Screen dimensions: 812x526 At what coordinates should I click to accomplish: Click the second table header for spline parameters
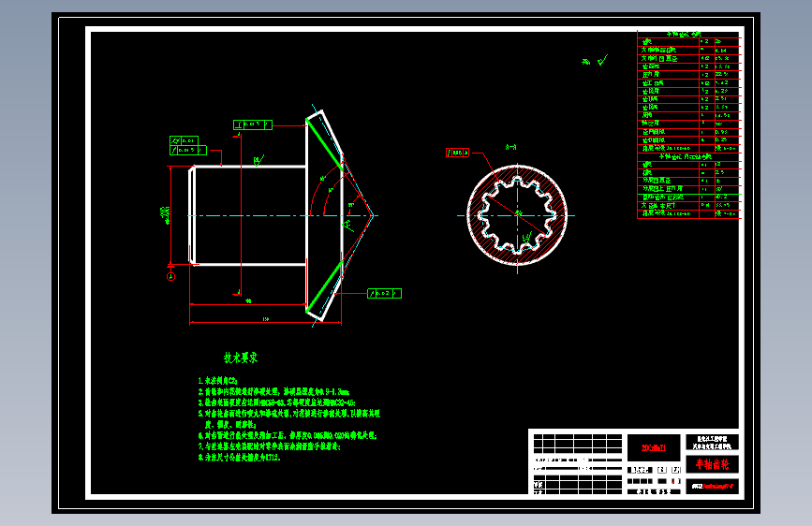(x=688, y=157)
